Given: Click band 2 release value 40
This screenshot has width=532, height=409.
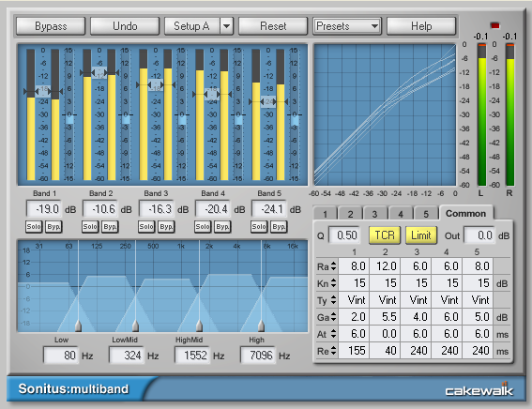Looking at the screenshot, I should (386, 350).
